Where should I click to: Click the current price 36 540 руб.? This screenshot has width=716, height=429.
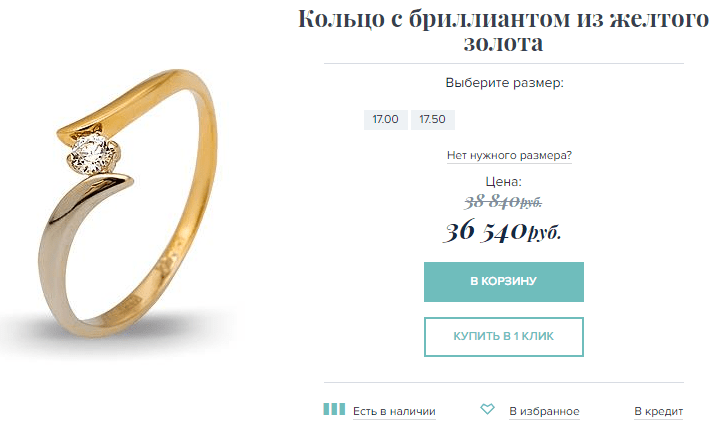pyautogui.click(x=502, y=231)
